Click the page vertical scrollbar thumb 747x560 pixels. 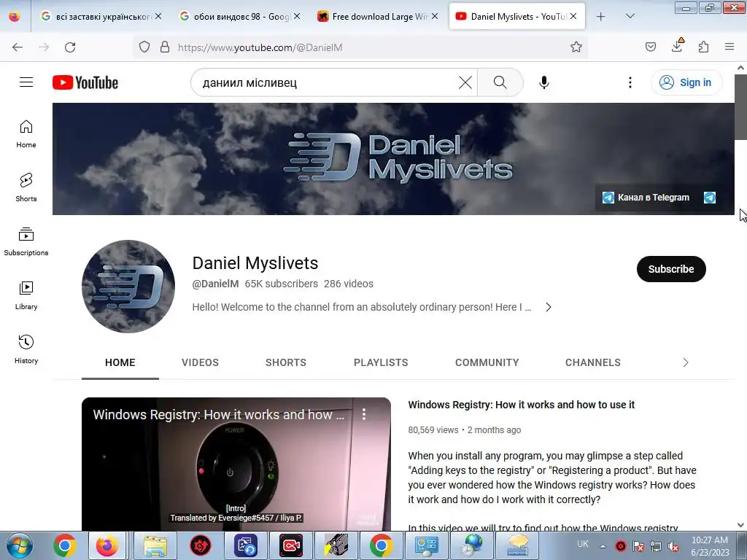pyautogui.click(x=740, y=106)
